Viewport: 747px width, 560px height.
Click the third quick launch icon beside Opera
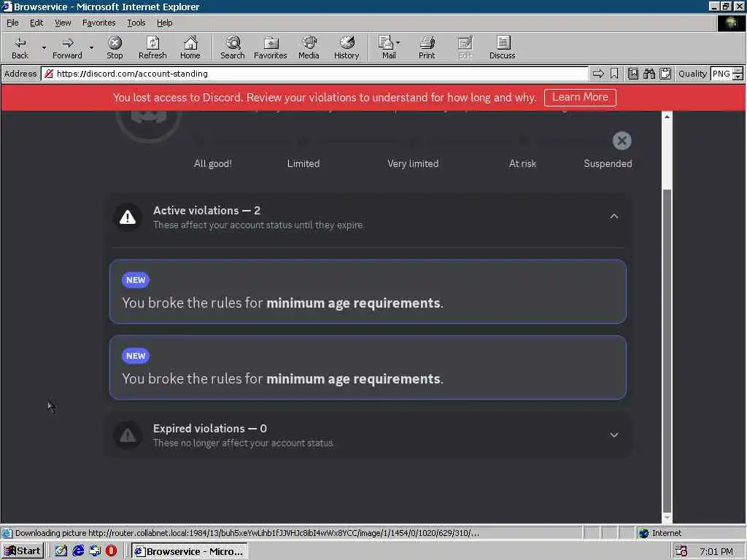click(x=95, y=551)
